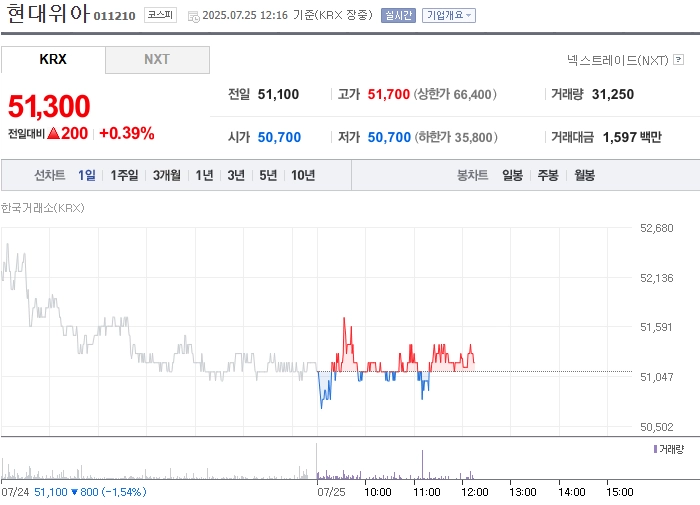Click the 52,136 y-axis label

(x=656, y=278)
